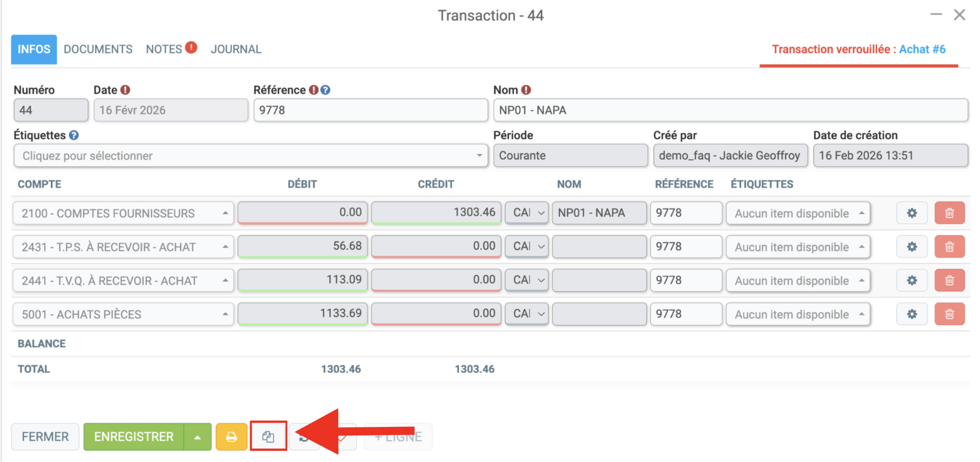Expand account dropdown 2441 T.V.Q. à recevoir
This screenshot has width=980, height=462.
coord(123,281)
